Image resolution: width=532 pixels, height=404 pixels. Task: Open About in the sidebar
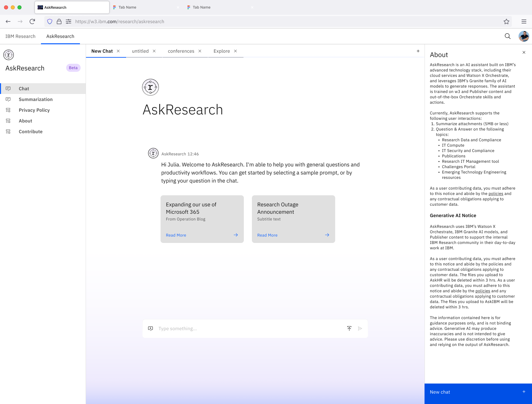43,121
